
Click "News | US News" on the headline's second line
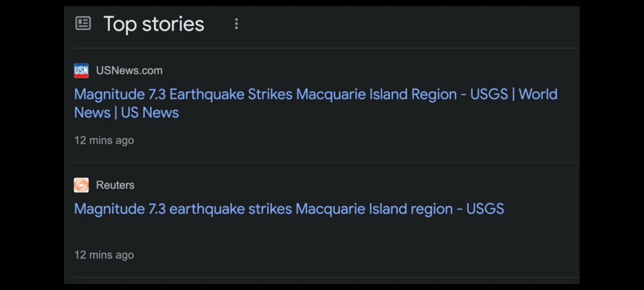tap(126, 113)
